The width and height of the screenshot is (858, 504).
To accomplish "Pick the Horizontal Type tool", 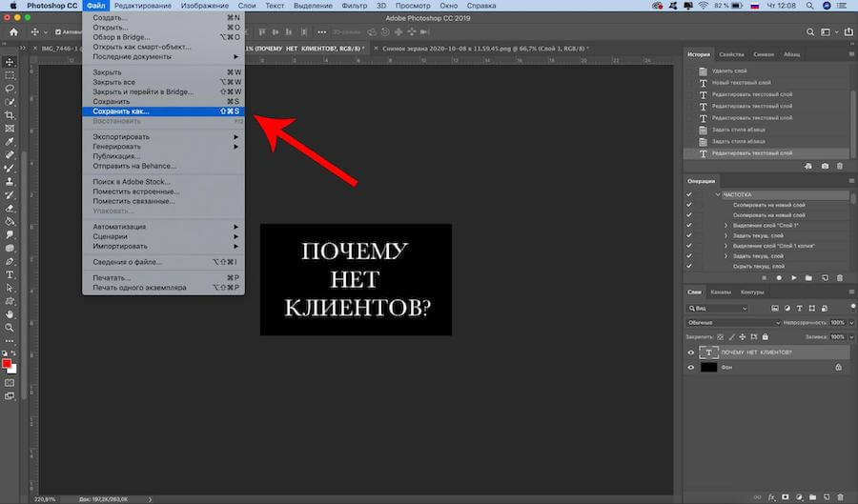I will tap(10, 273).
